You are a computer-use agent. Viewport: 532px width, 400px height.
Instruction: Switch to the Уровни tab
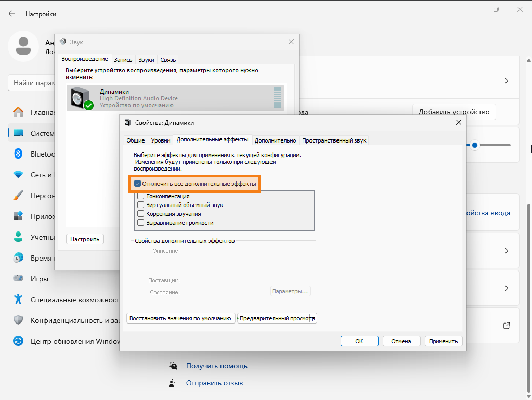tap(161, 140)
